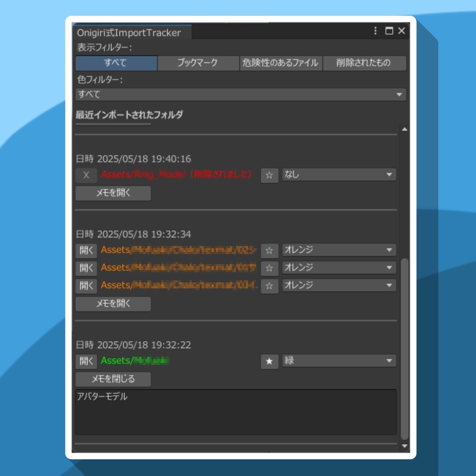Show the 削除されたもの filter view

click(x=364, y=63)
